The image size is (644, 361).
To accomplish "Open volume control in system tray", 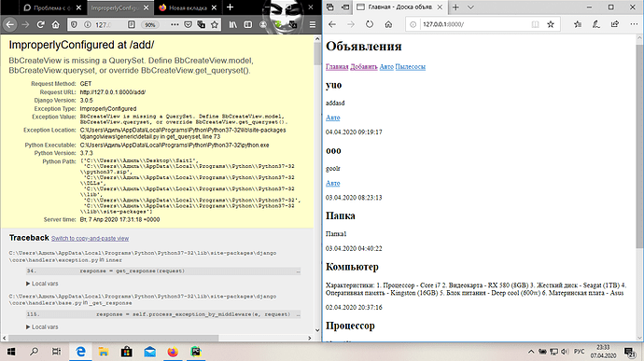I will pyautogui.click(x=565, y=352).
